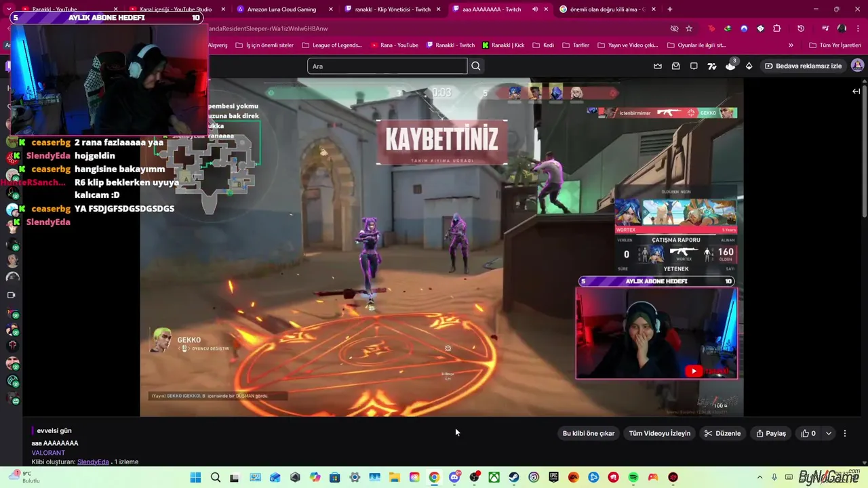Viewport: 868px width, 488px height.
Task: Click Bedava reklamsız izle button
Action: 803,66
